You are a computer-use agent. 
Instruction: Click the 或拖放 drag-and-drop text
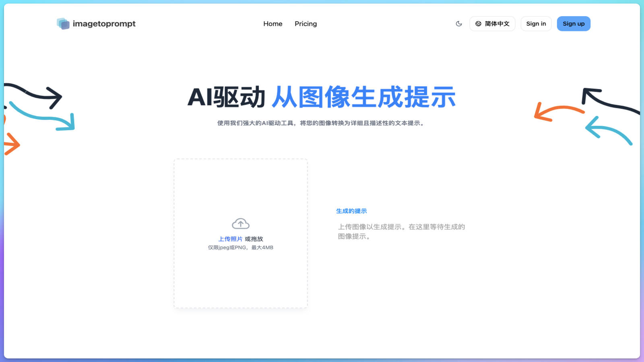[x=254, y=239]
